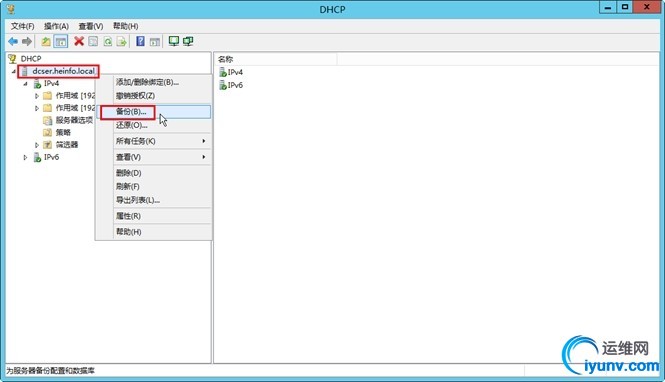Click the Forward arrow toolbar icon
This screenshot has width=665, height=382.
point(27,41)
